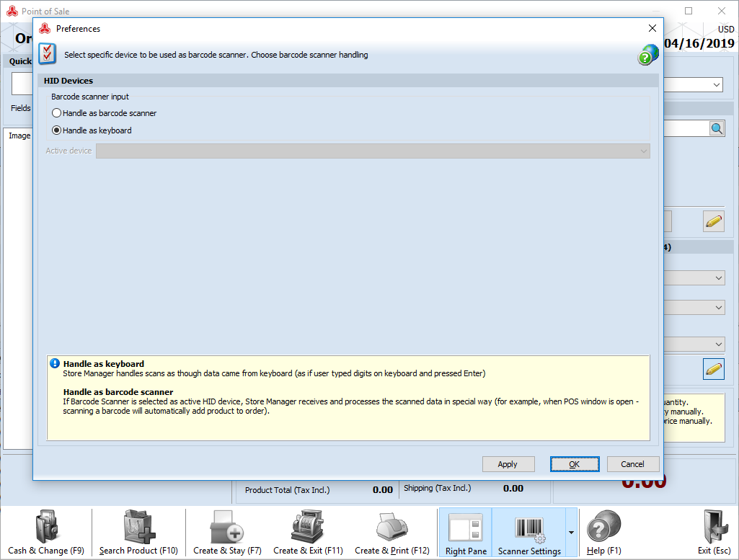Click lower yellow pencil edit icon
Viewport: 739px width, 560px height.
coord(714,369)
